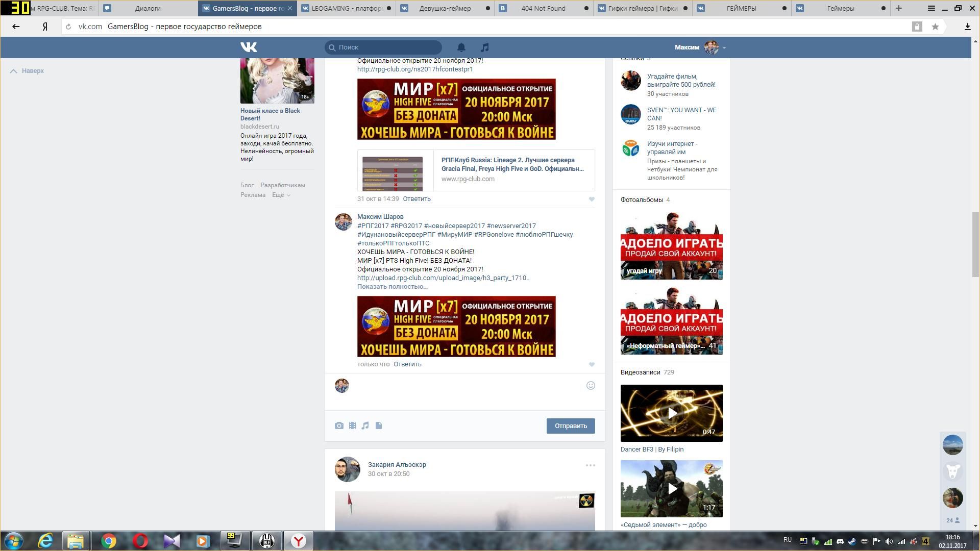Switch to the Девушка-геймер tab
Viewport: 980px width, 551px height.
(445, 8)
